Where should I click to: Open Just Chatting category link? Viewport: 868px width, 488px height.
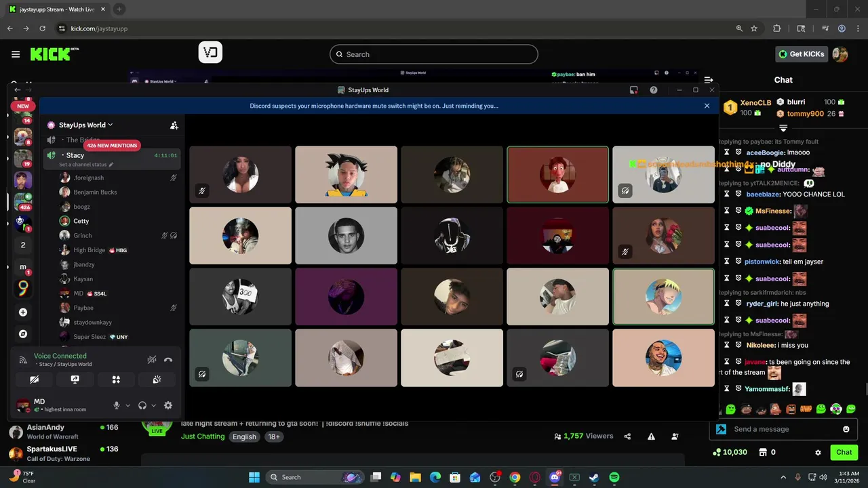click(203, 436)
